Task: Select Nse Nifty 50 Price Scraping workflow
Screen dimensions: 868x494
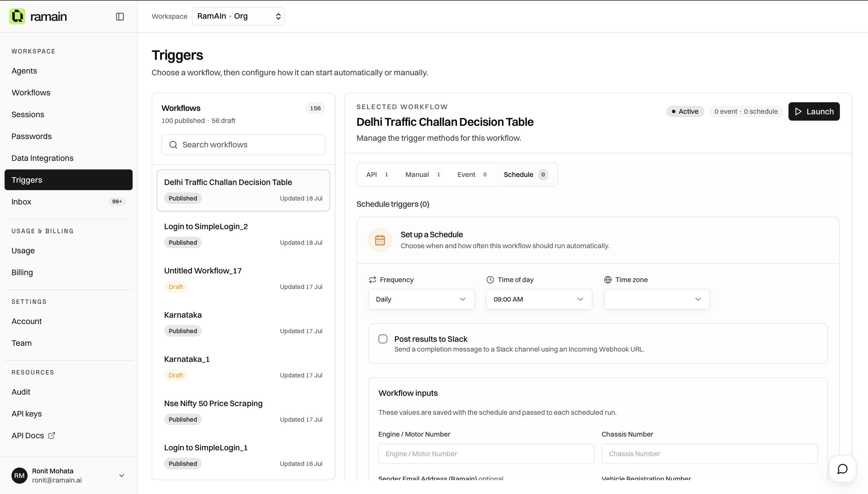Action: click(243, 411)
